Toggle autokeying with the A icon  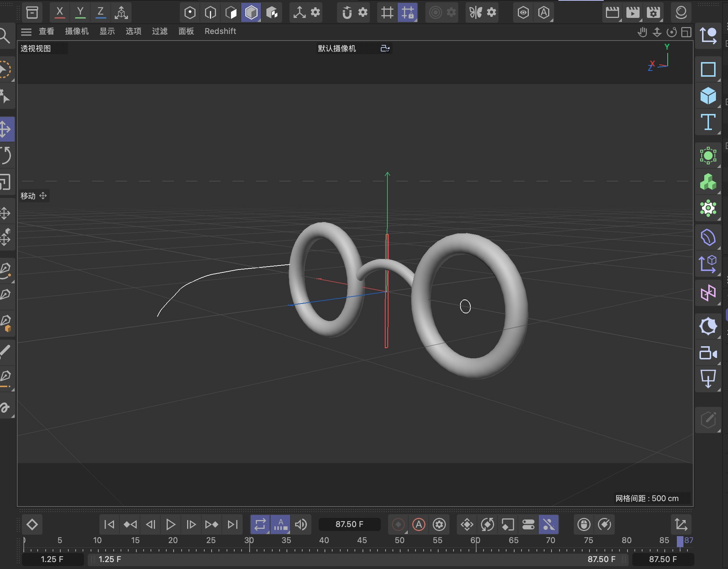click(x=419, y=524)
